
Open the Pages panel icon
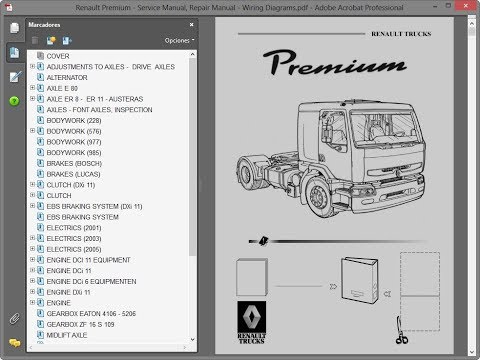click(14, 28)
